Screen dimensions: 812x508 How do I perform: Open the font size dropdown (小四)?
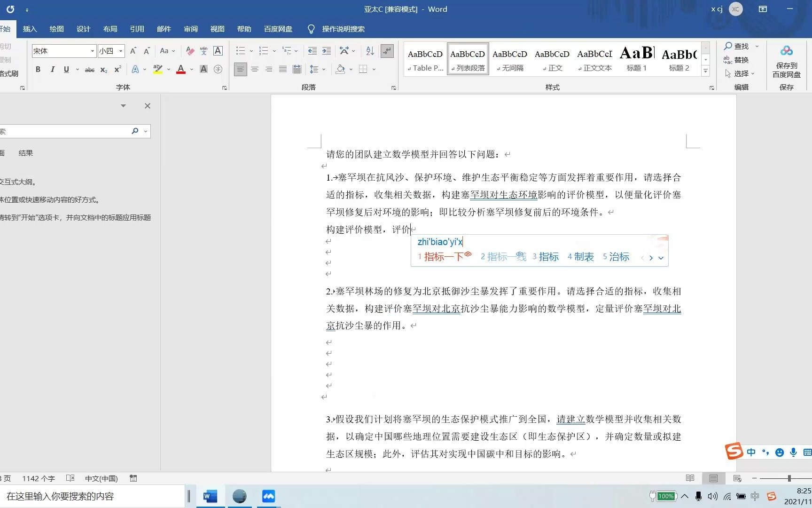[x=121, y=51]
